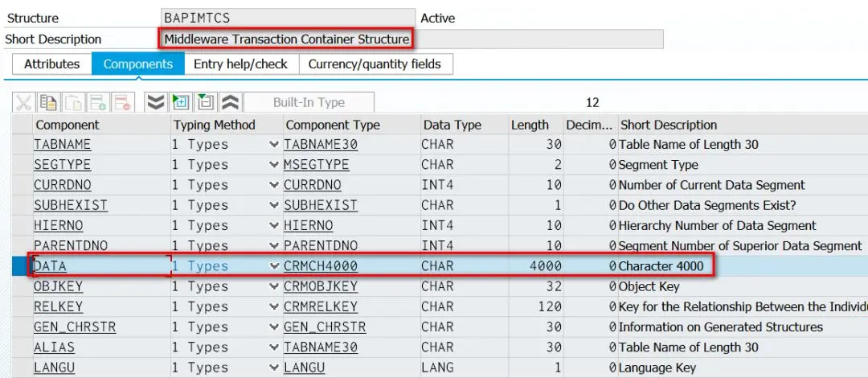Click the Collapse Substructure minus icon
This screenshot has width=868, height=378.
206,102
